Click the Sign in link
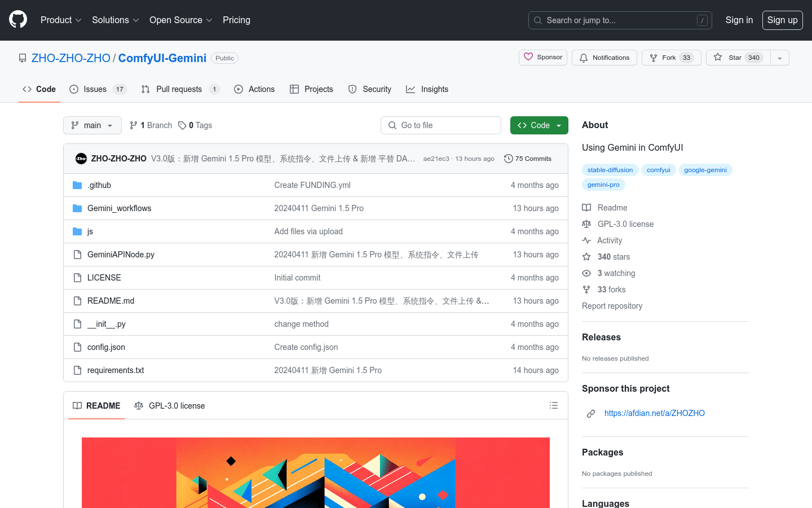Screen dimensions: 812x508 coord(739,20)
